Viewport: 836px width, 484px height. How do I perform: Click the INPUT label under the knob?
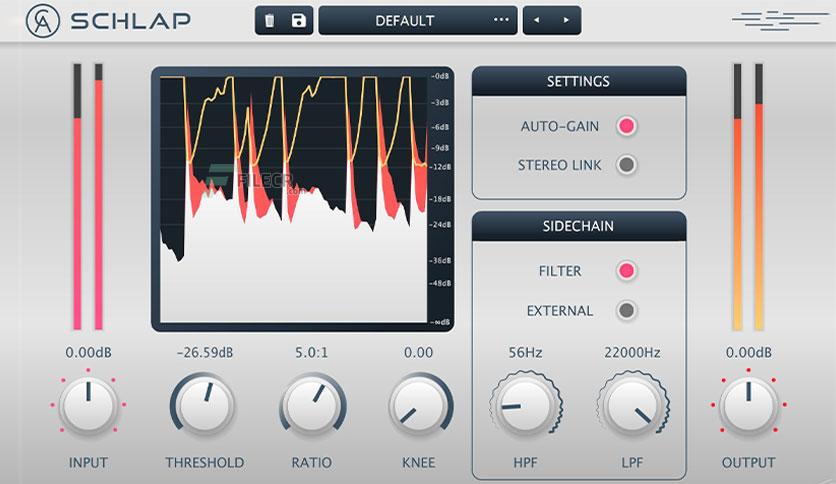pos(88,462)
